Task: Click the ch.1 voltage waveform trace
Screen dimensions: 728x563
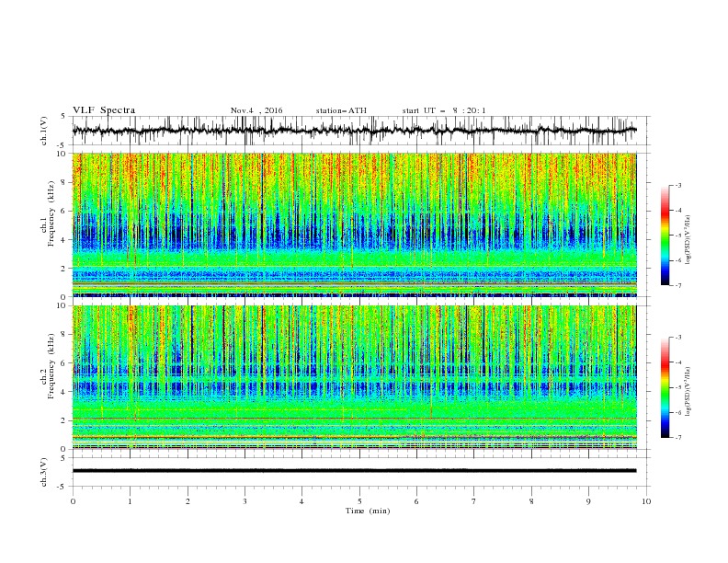Action: (354, 131)
